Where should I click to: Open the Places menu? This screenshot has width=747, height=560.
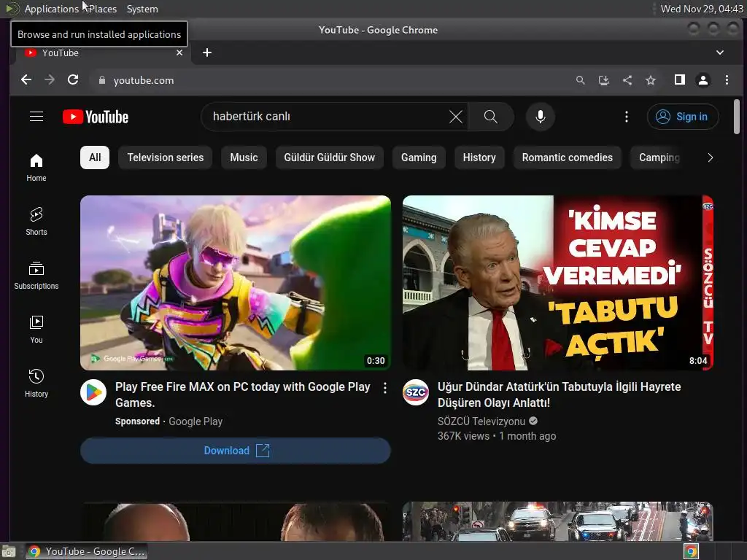tap(103, 9)
